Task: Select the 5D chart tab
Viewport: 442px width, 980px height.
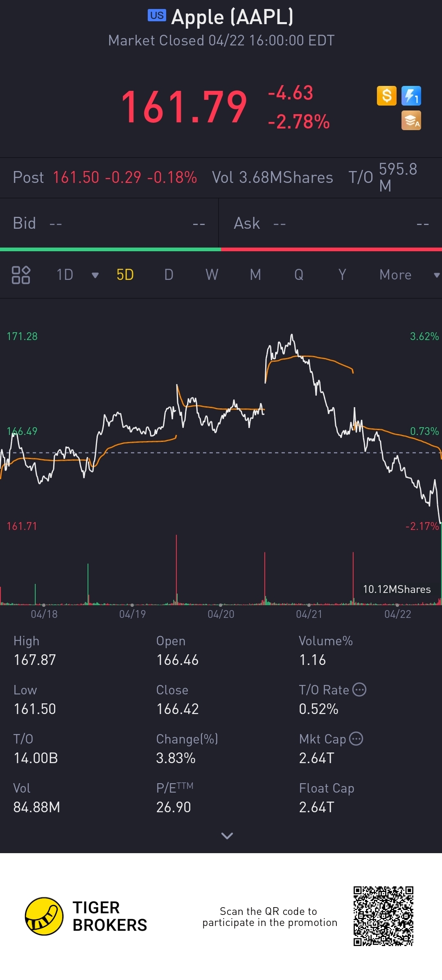Action: pos(125,275)
